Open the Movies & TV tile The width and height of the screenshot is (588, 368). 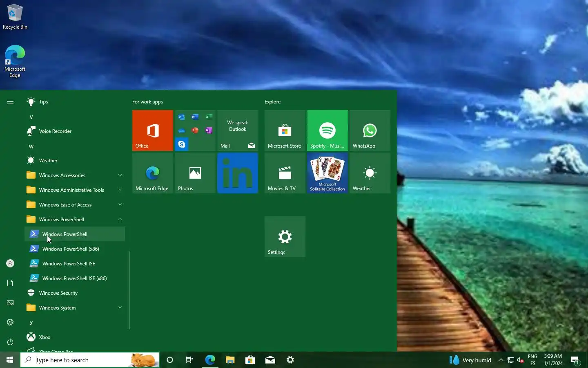click(x=285, y=173)
